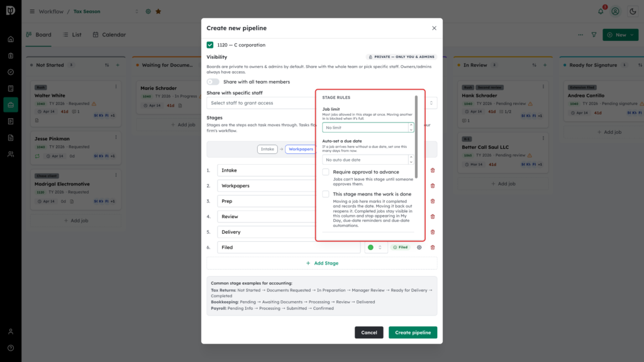This screenshot has height=362, width=644.
Task: Delete the Delivery stage
Action: tap(433, 232)
